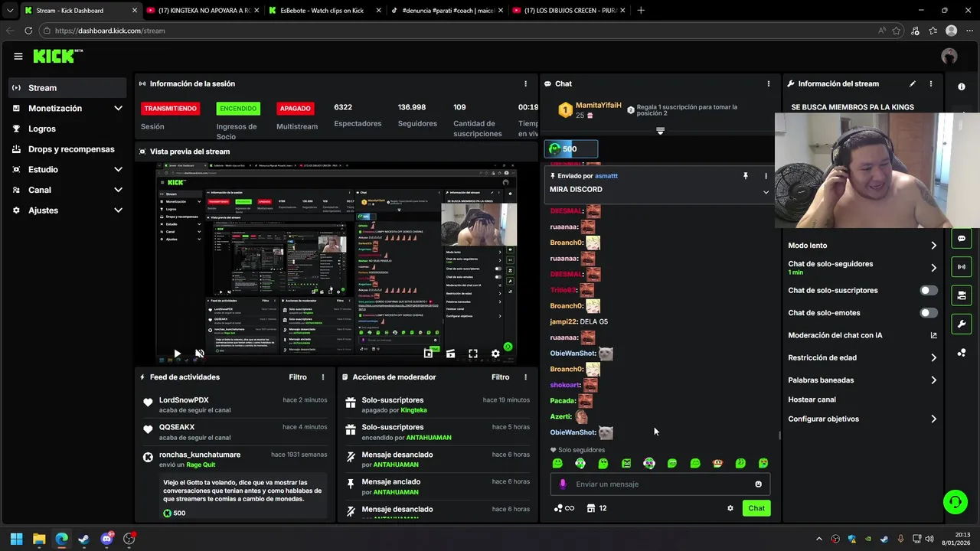
Task: Click Hostear canal
Action: pos(812,399)
